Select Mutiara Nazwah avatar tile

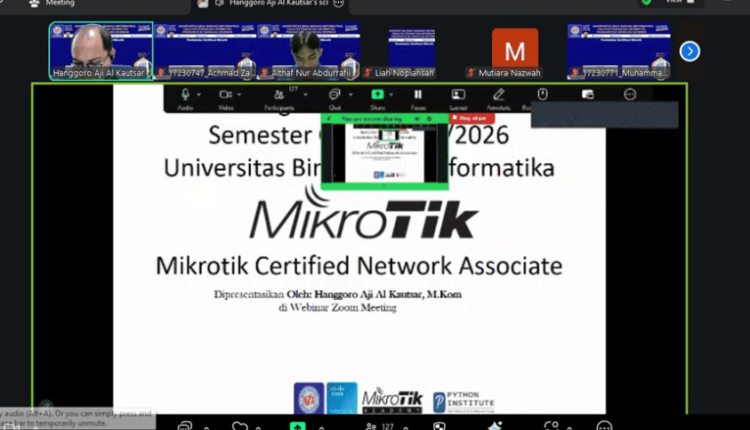515,51
